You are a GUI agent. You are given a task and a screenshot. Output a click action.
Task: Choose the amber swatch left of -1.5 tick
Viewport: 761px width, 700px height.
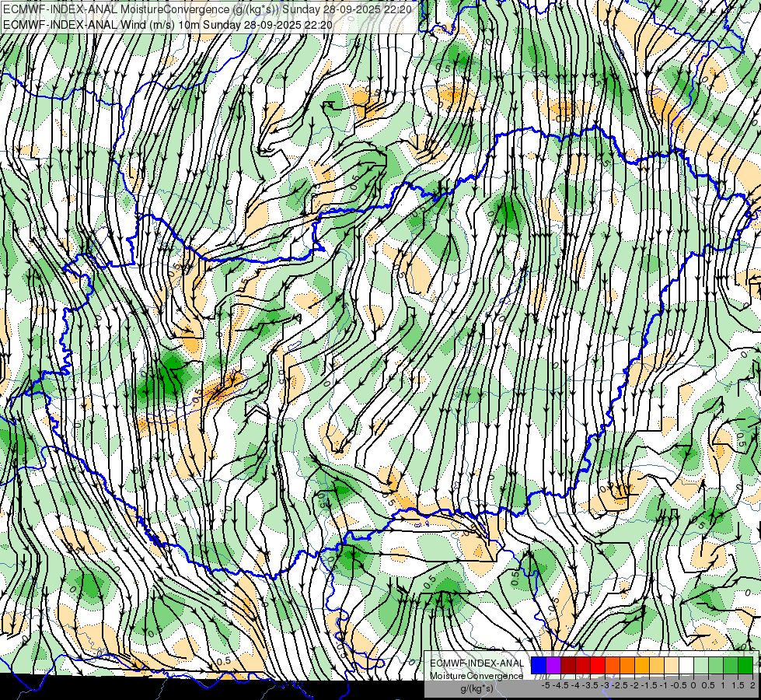[642, 666]
